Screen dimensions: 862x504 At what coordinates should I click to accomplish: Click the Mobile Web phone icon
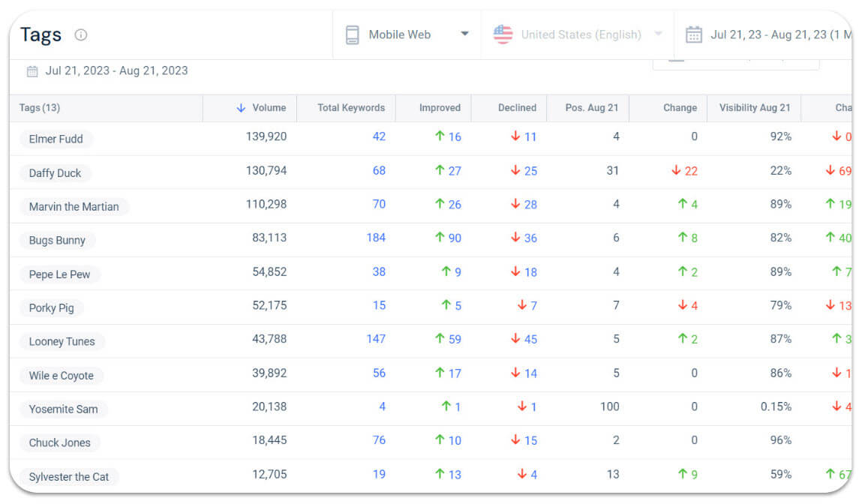click(x=353, y=35)
